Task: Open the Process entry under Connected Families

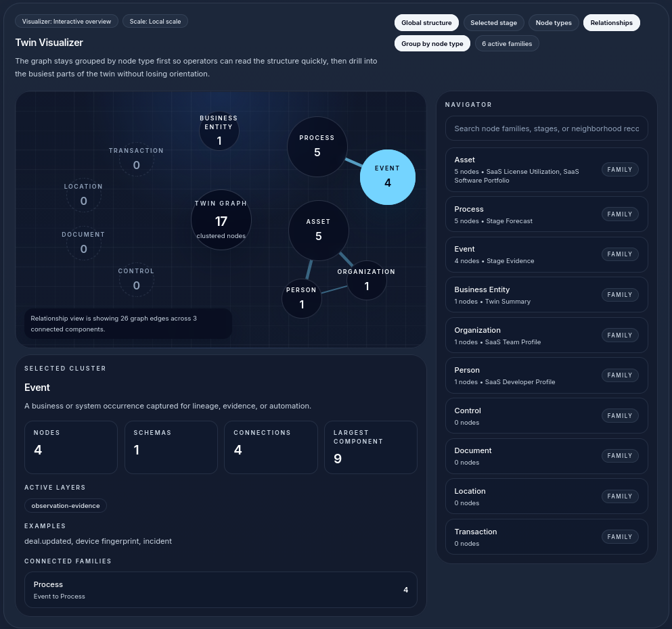Action: tap(221, 589)
